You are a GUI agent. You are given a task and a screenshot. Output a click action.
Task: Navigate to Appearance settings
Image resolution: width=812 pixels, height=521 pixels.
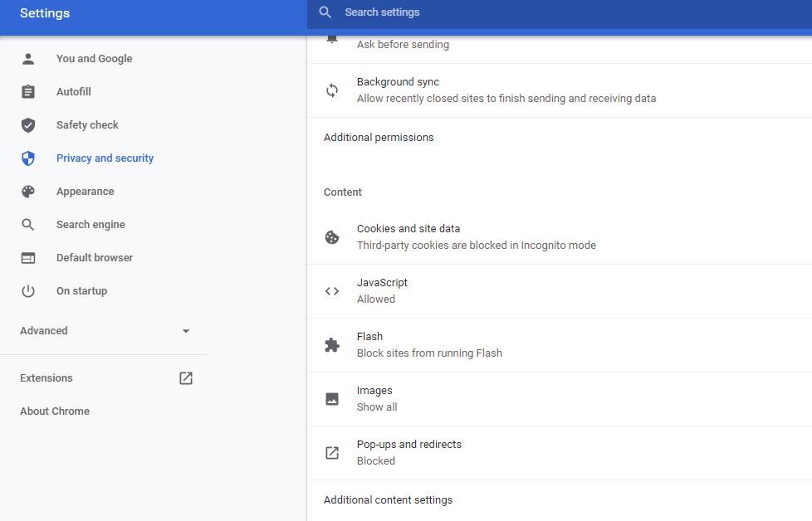[85, 192]
